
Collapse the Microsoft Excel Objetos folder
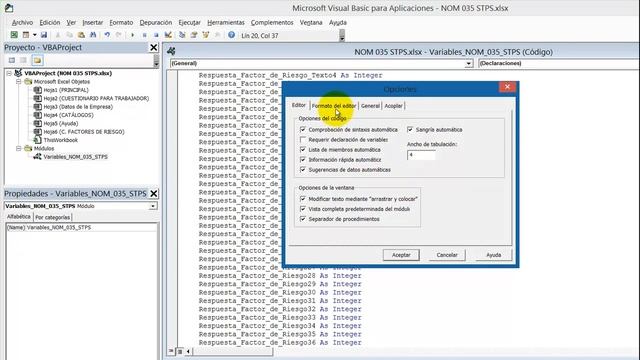pos(19,82)
